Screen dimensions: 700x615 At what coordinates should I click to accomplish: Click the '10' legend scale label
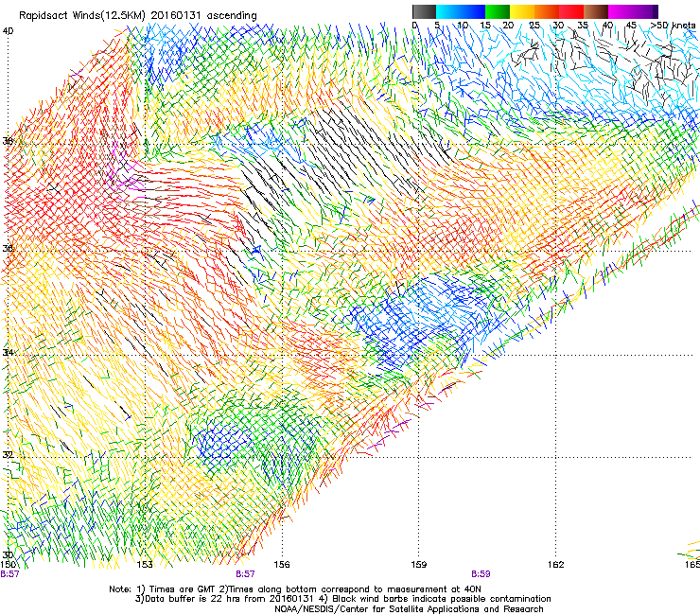click(463, 26)
